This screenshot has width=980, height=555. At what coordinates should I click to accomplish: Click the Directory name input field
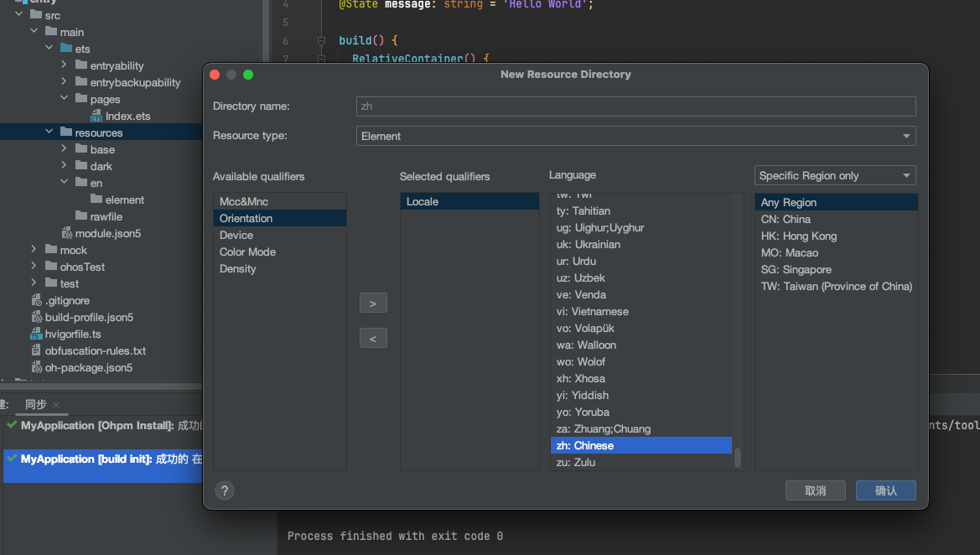point(635,106)
